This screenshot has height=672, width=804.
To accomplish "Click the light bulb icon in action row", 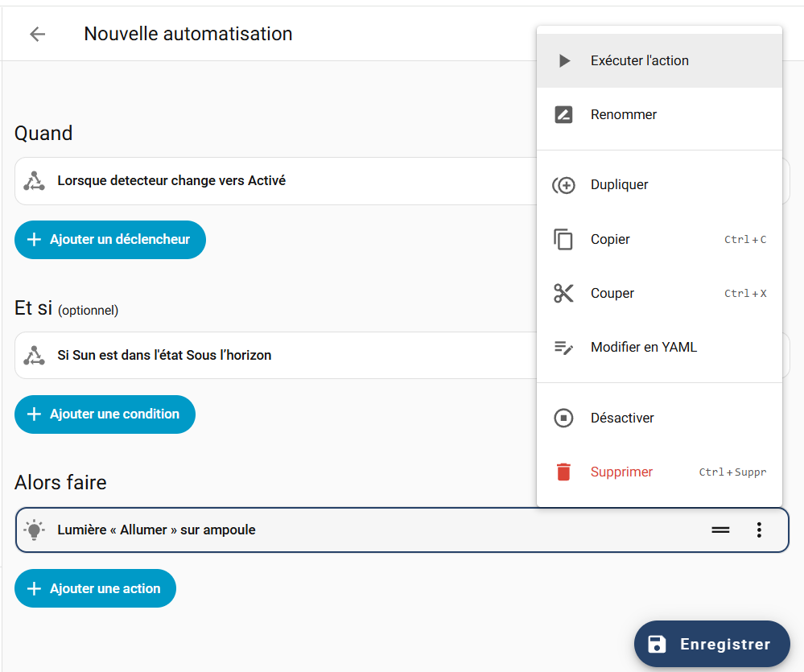I will point(34,530).
